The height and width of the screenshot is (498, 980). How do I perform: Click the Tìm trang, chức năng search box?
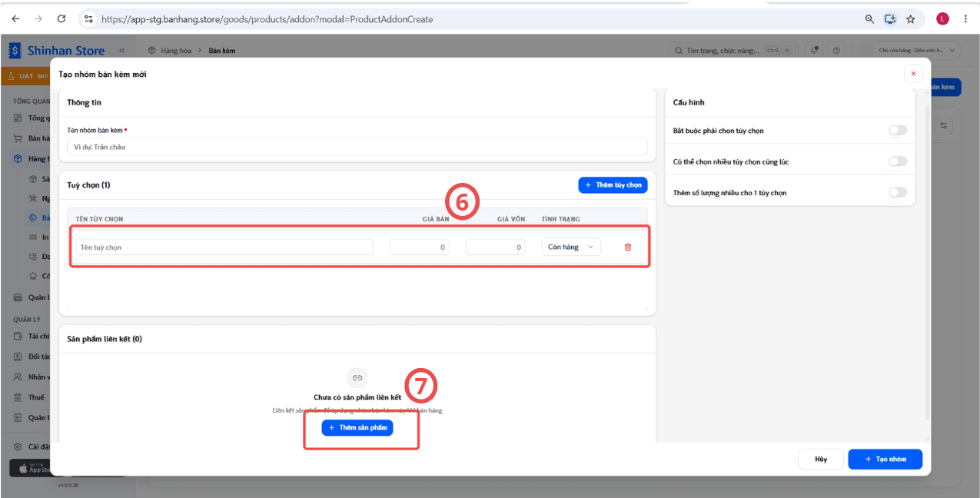733,51
